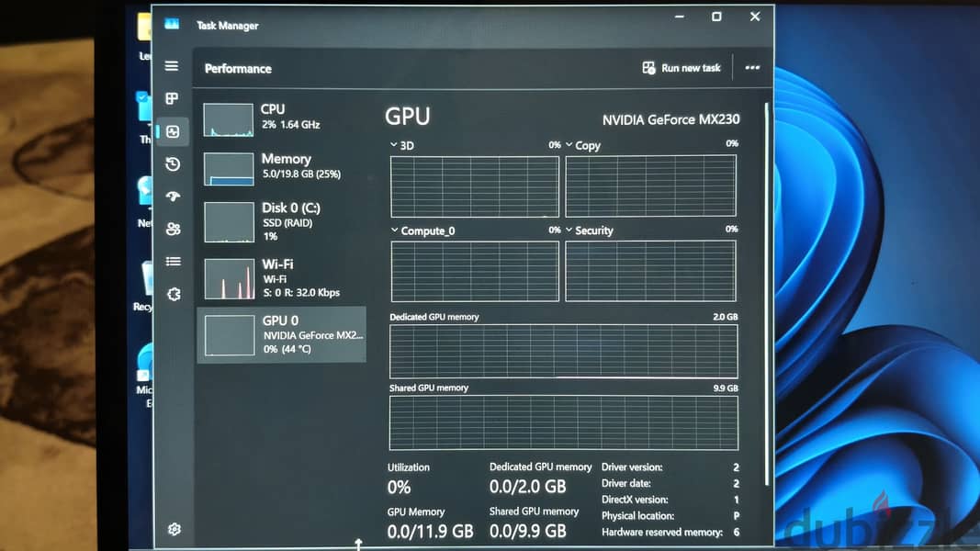This screenshot has height=551, width=980.
Task: Open the Processes page icon
Action: (x=171, y=98)
